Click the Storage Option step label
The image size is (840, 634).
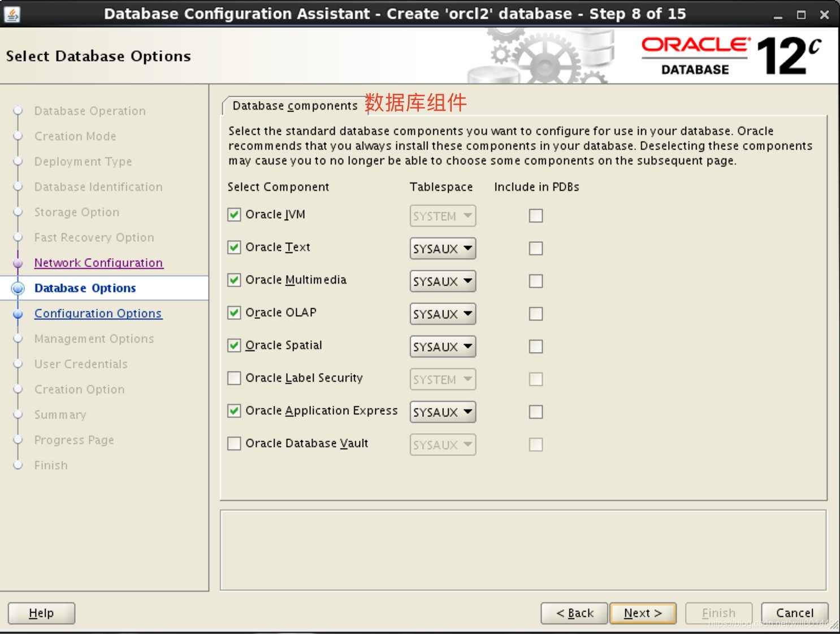point(77,212)
